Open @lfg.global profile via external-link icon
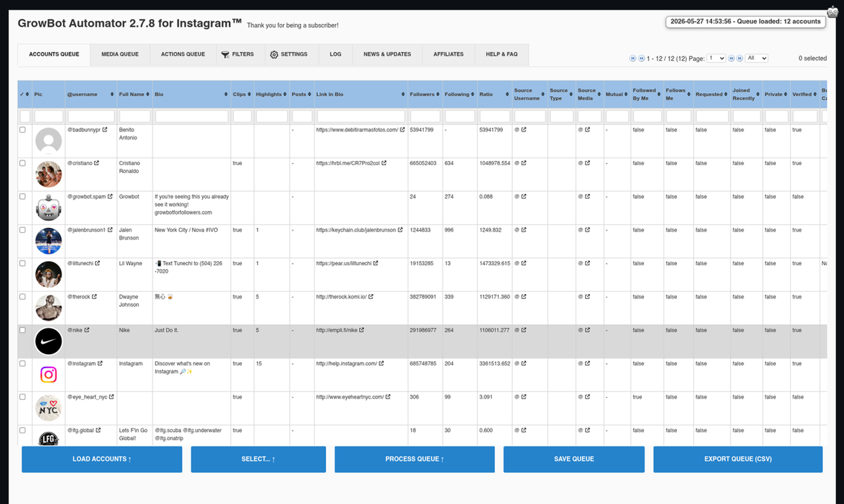Viewport: 844px width, 504px height. click(98, 431)
